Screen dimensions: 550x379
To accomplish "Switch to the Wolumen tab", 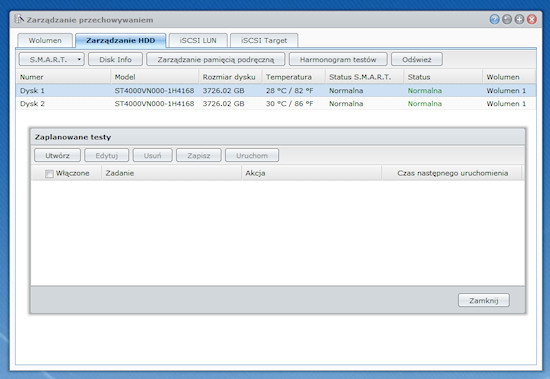I will (x=45, y=40).
